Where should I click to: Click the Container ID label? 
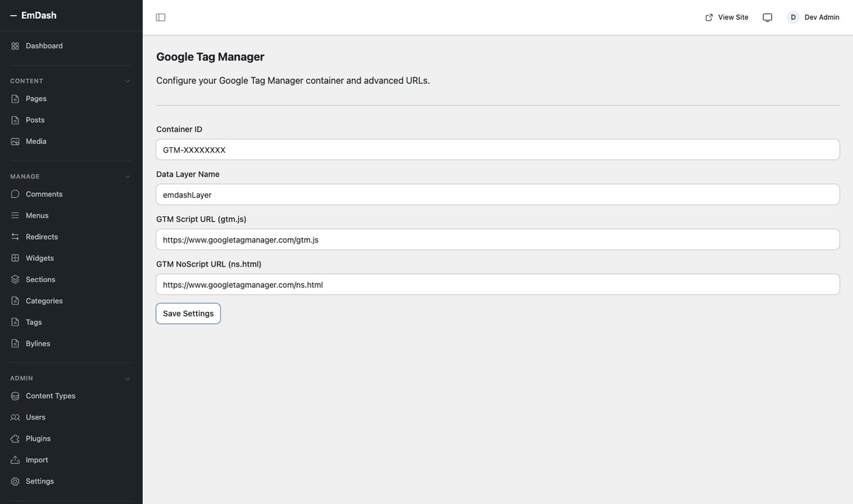[179, 129]
